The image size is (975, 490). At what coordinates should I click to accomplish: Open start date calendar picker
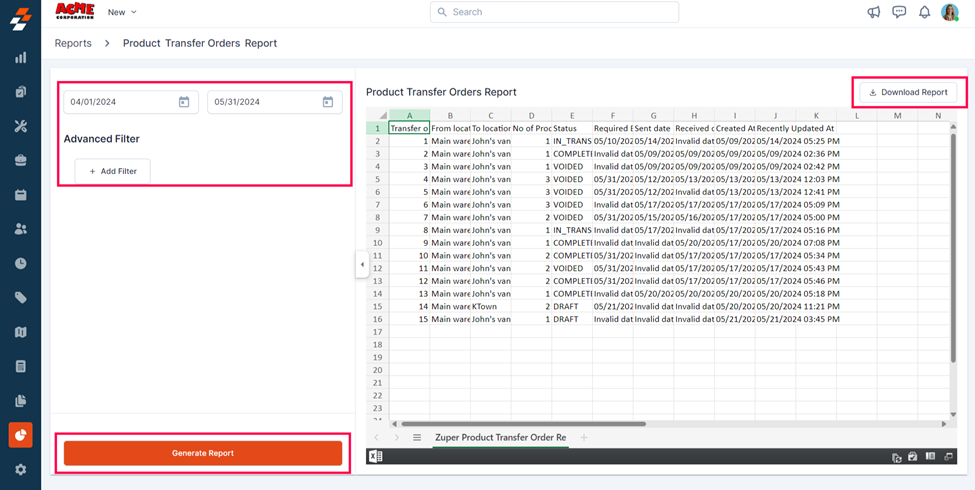click(184, 102)
